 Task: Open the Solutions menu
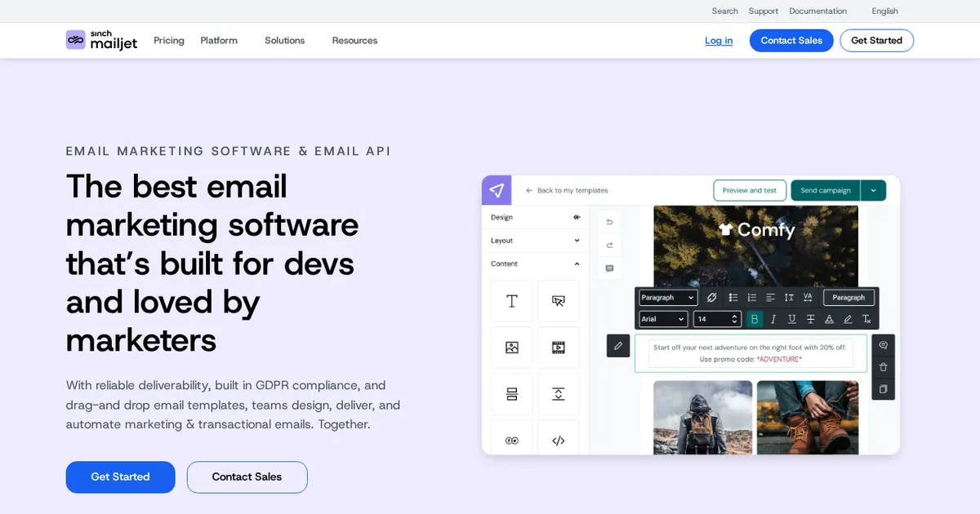[x=285, y=40]
